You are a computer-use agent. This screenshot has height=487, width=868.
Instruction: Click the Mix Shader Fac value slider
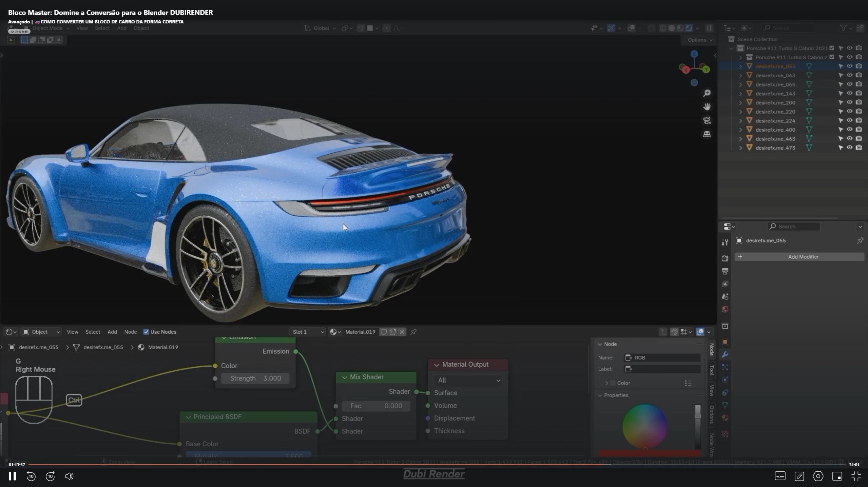tap(376, 406)
